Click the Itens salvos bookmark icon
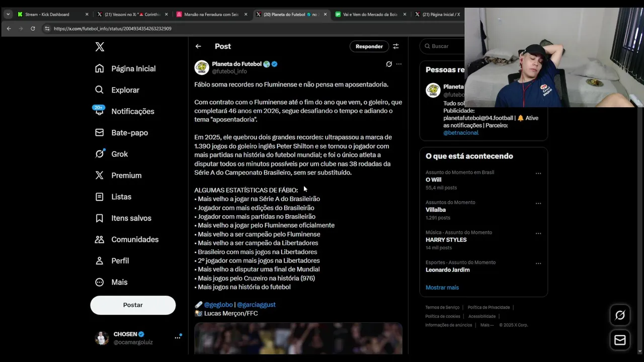Viewport: 644px width, 362px height. 100,218
